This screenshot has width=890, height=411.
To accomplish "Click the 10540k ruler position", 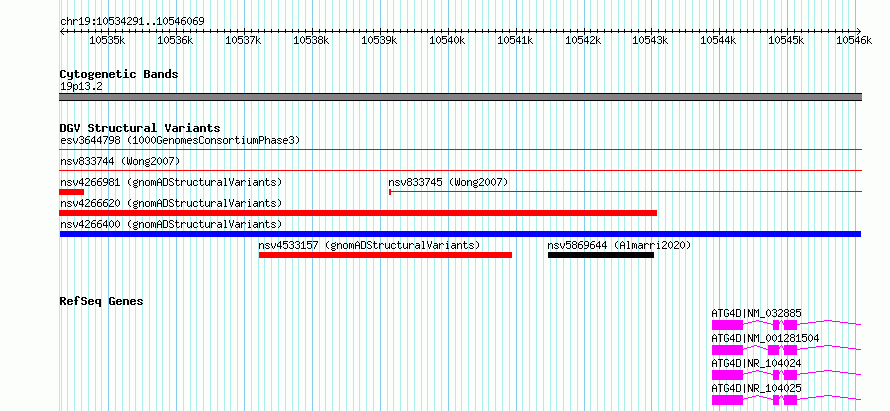I will click(447, 40).
